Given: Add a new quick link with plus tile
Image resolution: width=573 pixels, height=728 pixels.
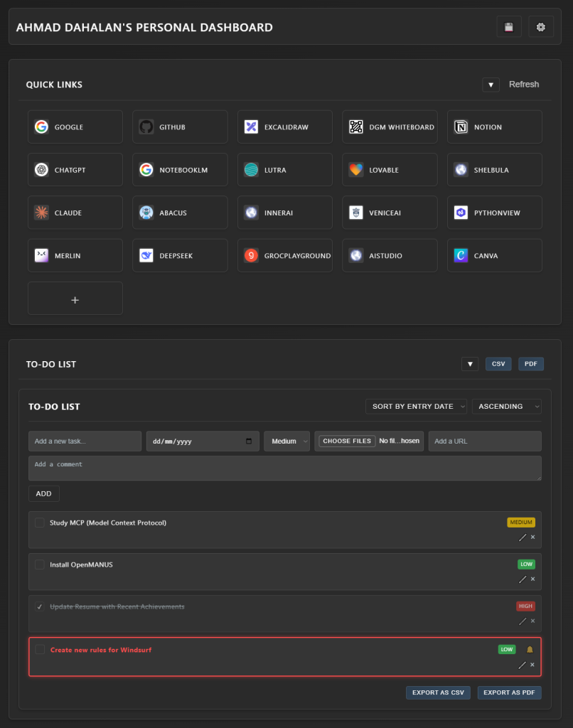Looking at the screenshot, I should click(x=75, y=299).
